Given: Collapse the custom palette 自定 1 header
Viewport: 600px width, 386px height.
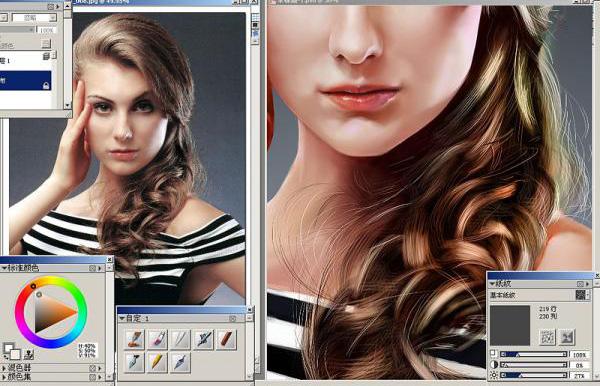Looking at the screenshot, I should 122,318.
